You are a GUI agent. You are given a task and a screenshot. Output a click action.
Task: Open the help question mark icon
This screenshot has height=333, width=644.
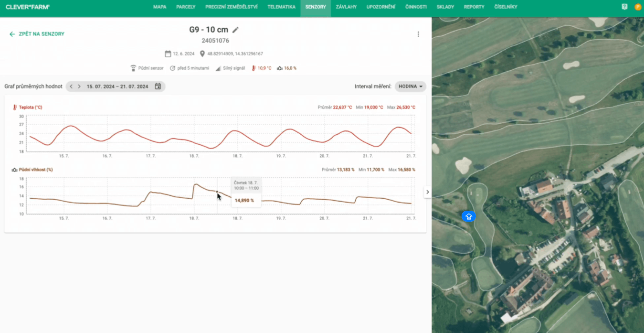(624, 7)
